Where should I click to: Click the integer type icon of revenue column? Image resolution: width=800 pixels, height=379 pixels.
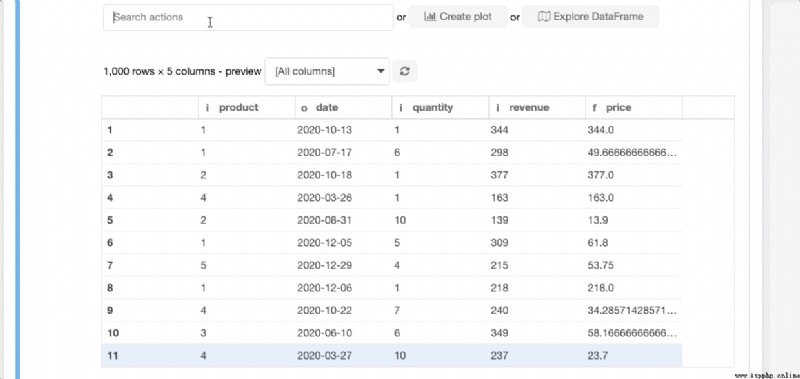tap(497, 108)
